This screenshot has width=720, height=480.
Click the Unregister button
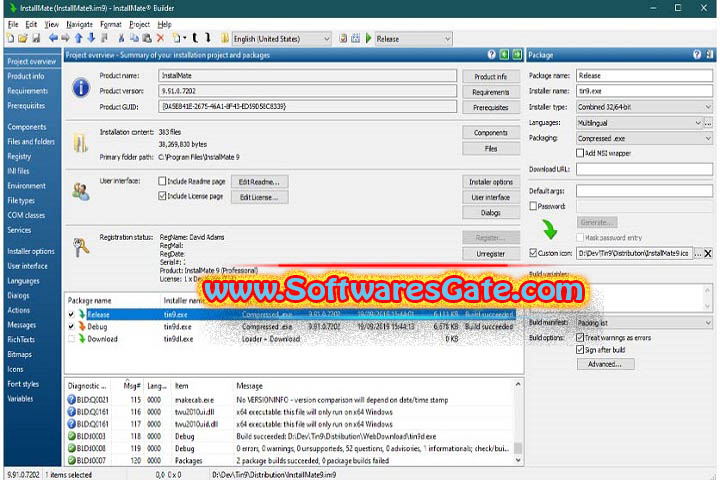(x=491, y=254)
